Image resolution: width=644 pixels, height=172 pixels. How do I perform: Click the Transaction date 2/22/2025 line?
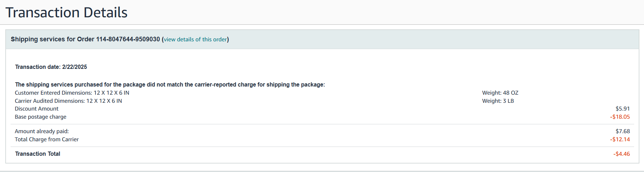click(51, 67)
